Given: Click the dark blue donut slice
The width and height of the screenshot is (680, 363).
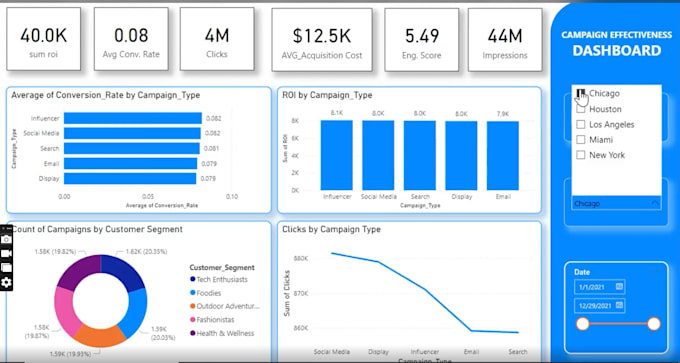Looking at the screenshot, I should point(124,271).
